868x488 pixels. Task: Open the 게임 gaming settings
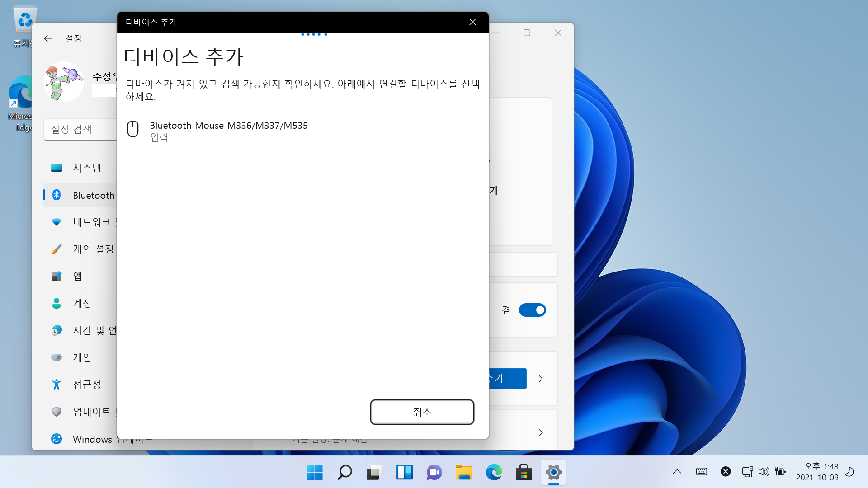point(82,357)
